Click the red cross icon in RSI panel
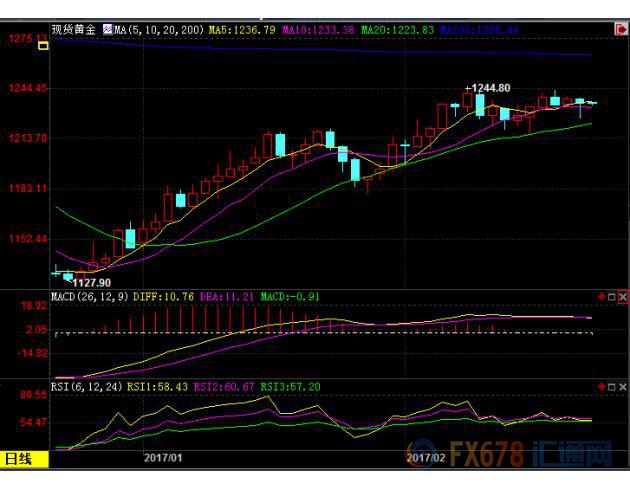The width and height of the screenshot is (630, 490). [x=601, y=387]
